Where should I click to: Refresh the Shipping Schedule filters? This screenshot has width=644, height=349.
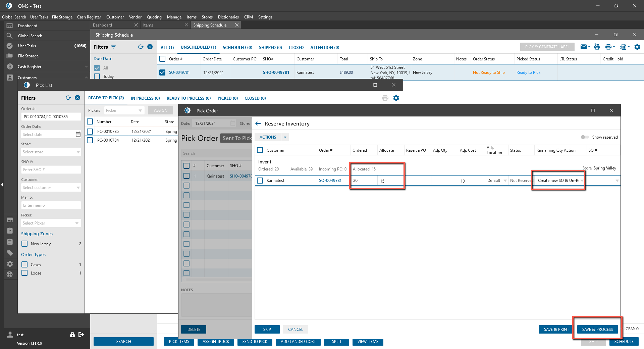coord(141,47)
